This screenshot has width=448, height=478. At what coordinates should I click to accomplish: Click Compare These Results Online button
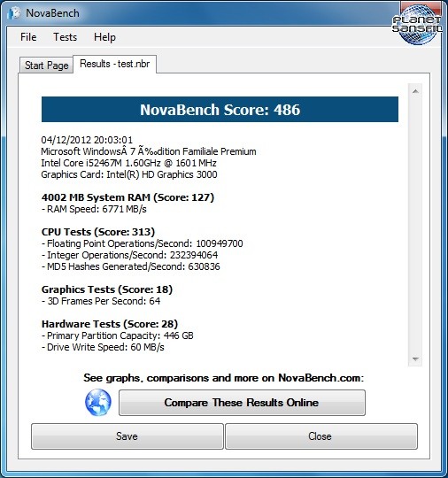pyautogui.click(x=242, y=403)
